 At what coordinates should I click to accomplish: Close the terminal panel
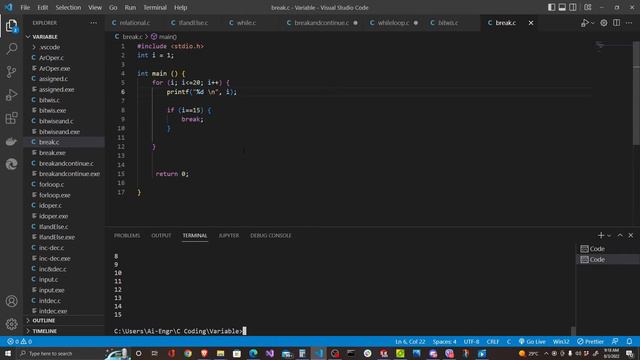pos(631,236)
